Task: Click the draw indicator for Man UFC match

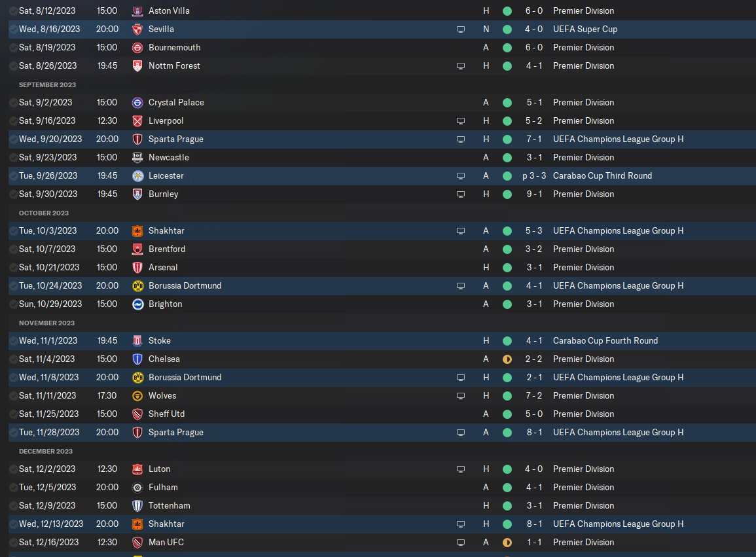Action: click(507, 543)
